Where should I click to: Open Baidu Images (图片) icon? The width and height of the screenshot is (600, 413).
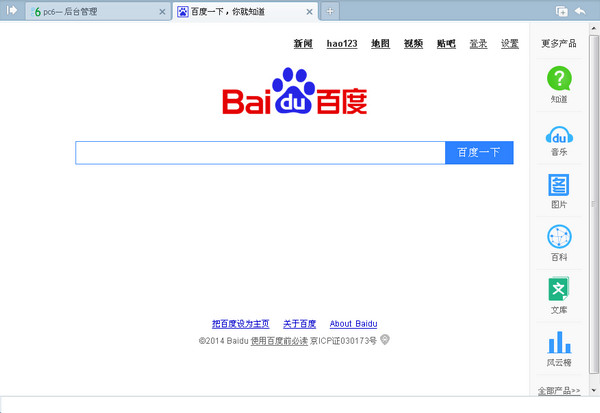click(x=559, y=186)
